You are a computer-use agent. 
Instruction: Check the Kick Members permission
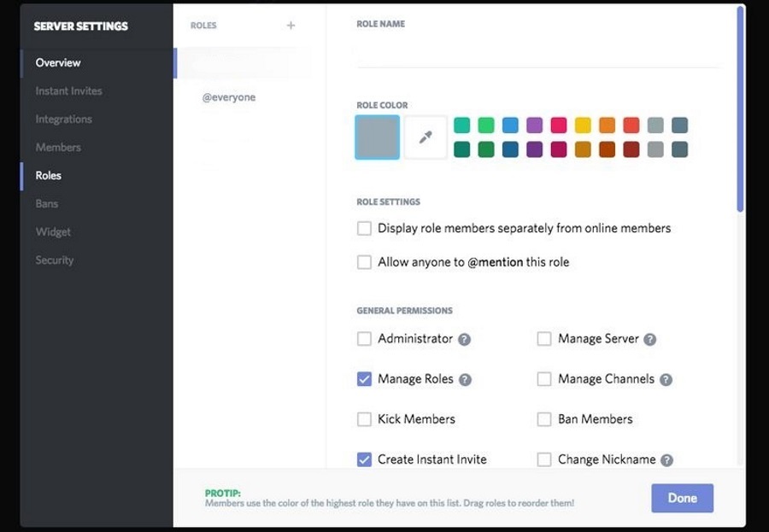point(364,419)
